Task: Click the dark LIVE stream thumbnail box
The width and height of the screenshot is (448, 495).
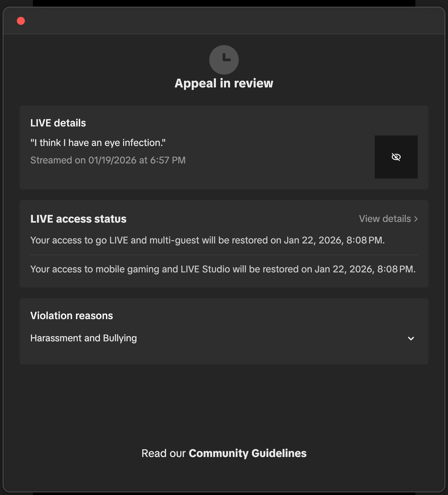Action: [x=396, y=157]
